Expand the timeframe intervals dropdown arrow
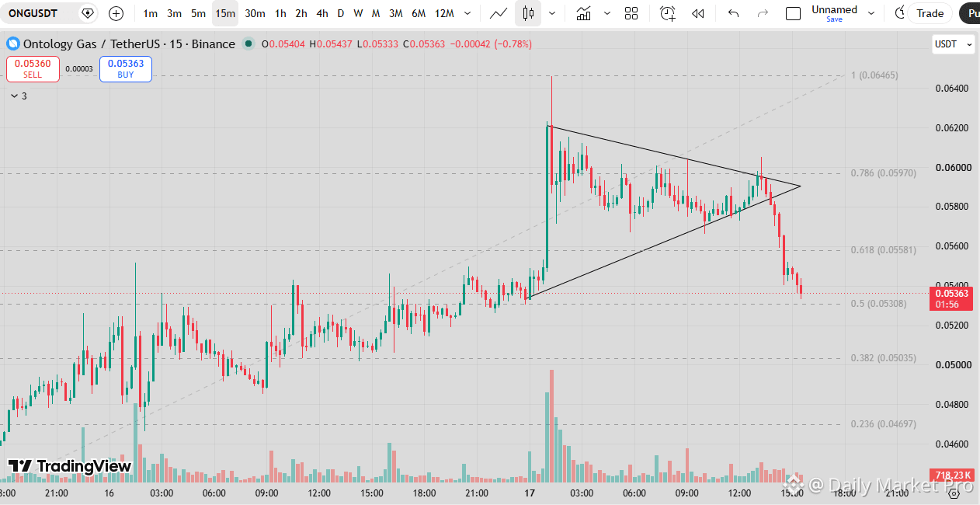Viewport: 980px width, 505px height. coord(467,13)
